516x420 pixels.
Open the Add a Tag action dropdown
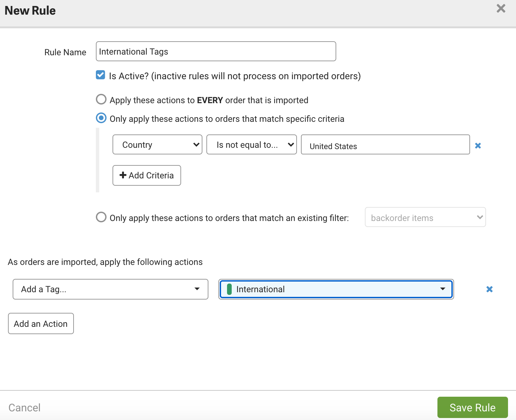(x=110, y=289)
